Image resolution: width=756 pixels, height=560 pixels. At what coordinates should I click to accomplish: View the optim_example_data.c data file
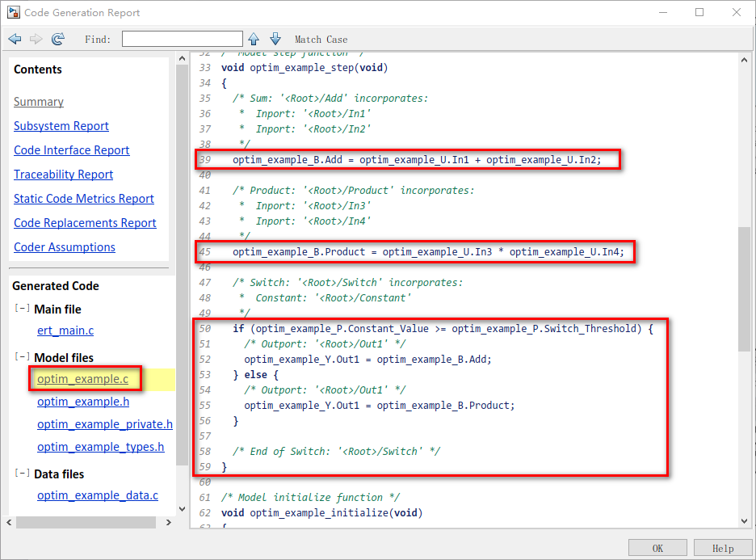pyautogui.click(x=97, y=495)
